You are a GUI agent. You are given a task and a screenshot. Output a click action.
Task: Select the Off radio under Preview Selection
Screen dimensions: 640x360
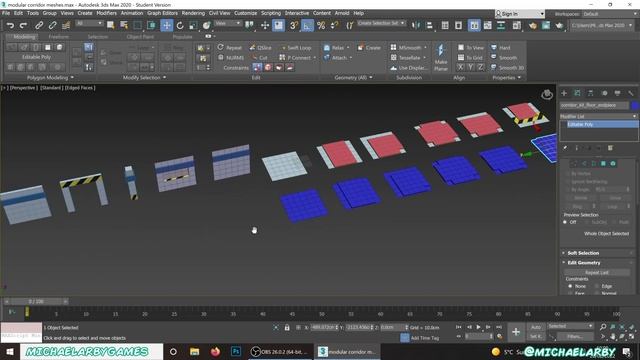565,222
